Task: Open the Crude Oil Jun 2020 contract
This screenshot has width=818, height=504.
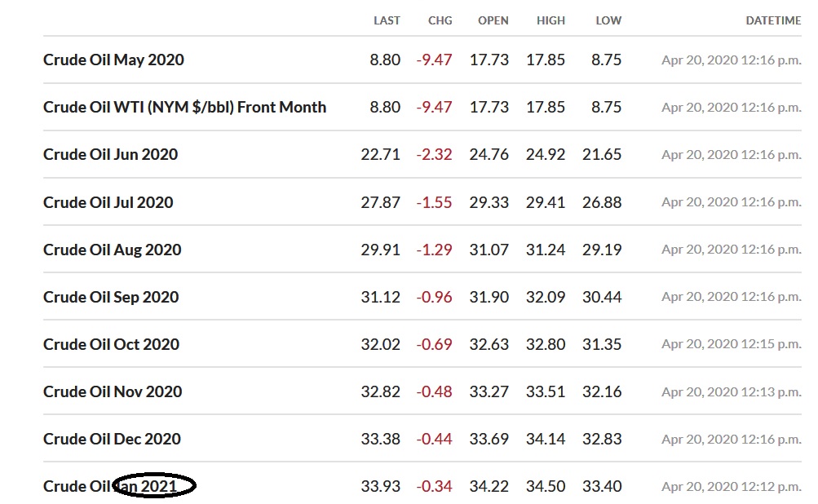Action: click(110, 154)
